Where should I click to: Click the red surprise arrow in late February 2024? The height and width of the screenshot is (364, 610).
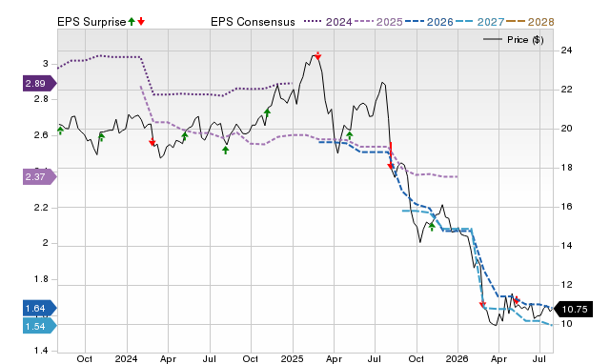coord(152,142)
